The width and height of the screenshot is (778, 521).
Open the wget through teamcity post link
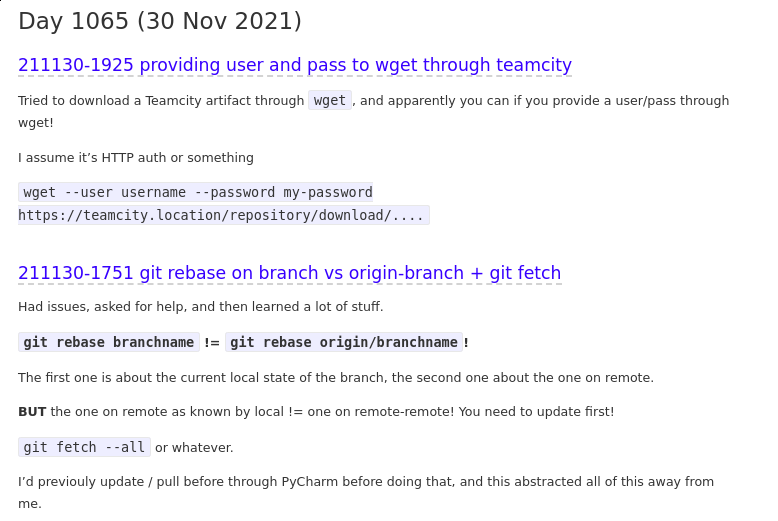tap(295, 66)
